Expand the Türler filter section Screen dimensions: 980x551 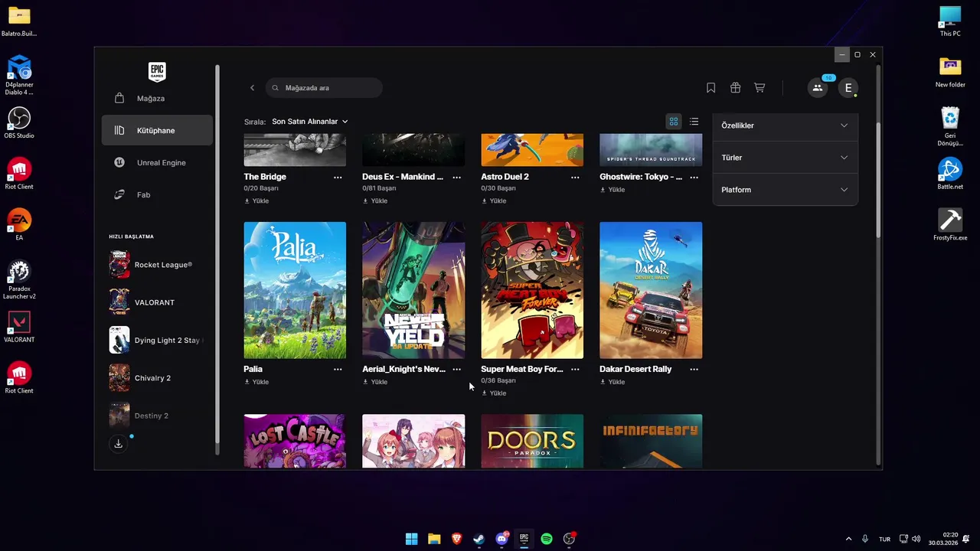tap(785, 158)
